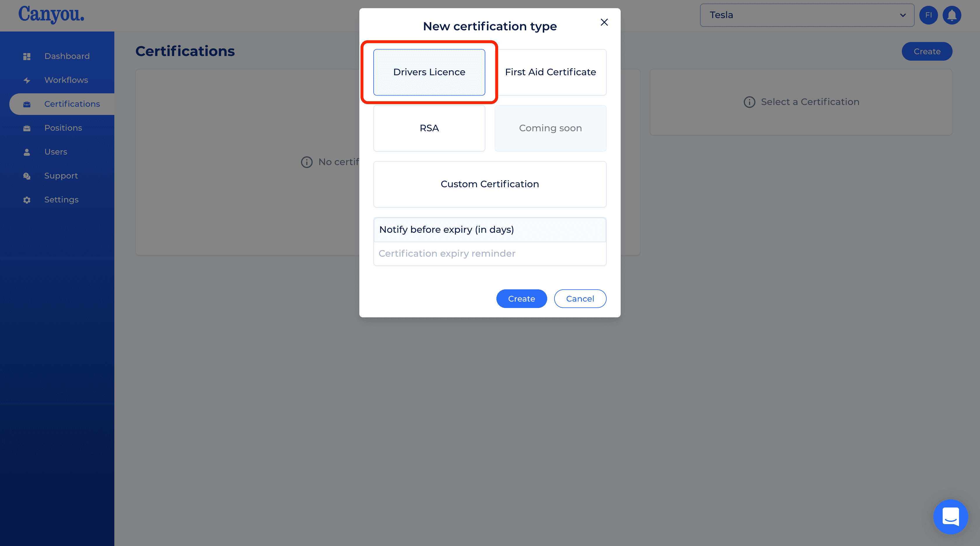The image size is (980, 546).
Task: Close the New certification type dialog
Action: (604, 22)
